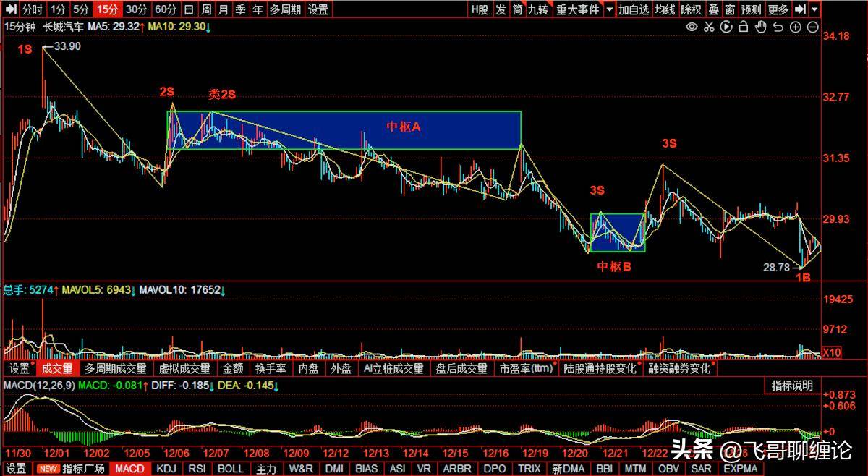This screenshot has height=476, width=868.
Task: Open the dropdown arrow beside 重大事件
Action: 609,9
